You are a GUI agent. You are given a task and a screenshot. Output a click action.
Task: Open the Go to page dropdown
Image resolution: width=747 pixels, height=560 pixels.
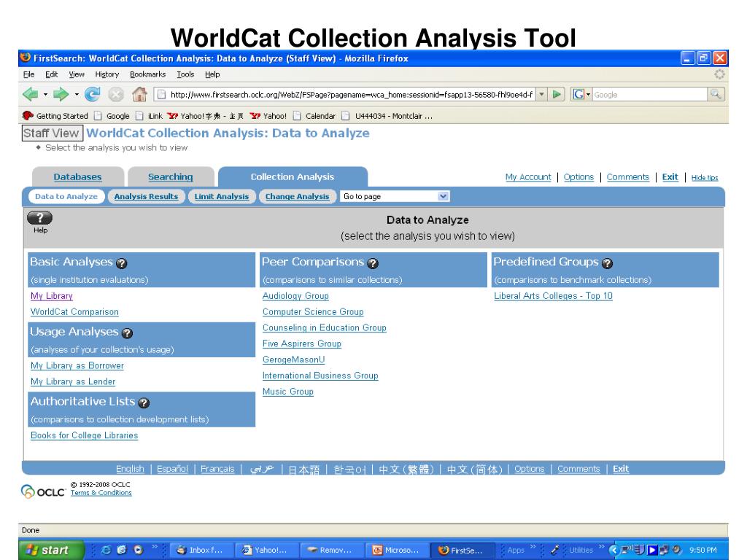pos(395,196)
